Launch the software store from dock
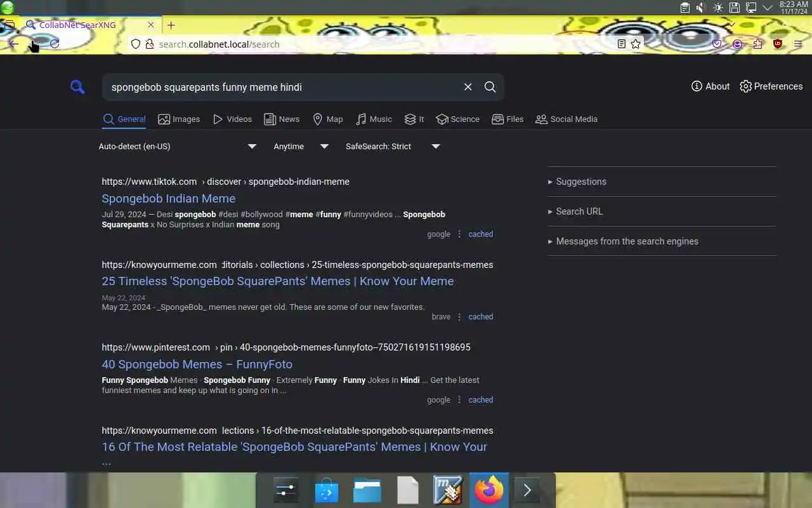 [327, 490]
